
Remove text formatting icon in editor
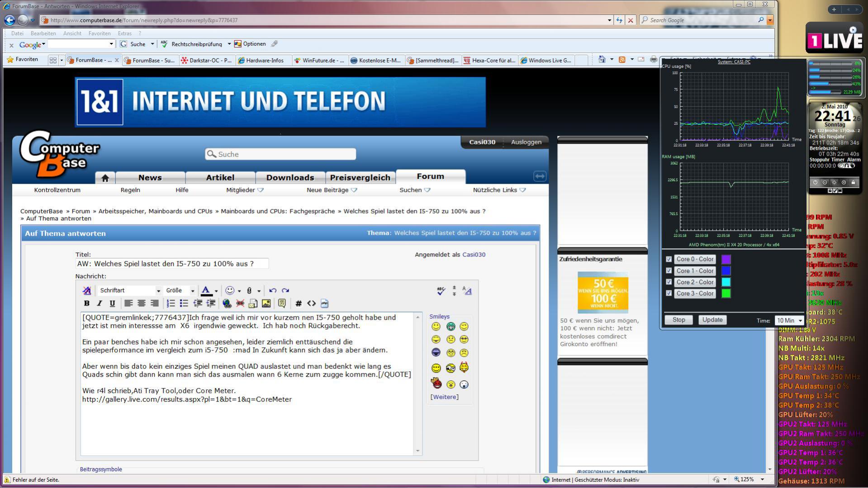click(x=86, y=290)
